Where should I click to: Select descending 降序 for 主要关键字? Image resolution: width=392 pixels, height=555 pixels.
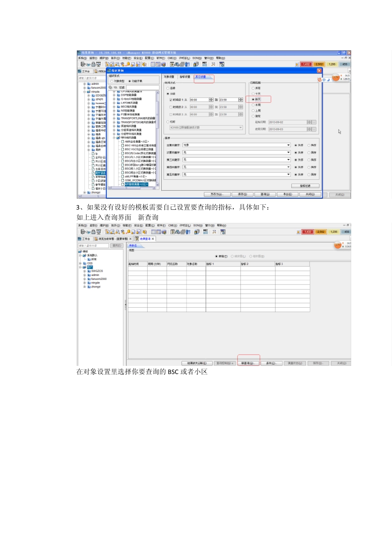point(309,145)
